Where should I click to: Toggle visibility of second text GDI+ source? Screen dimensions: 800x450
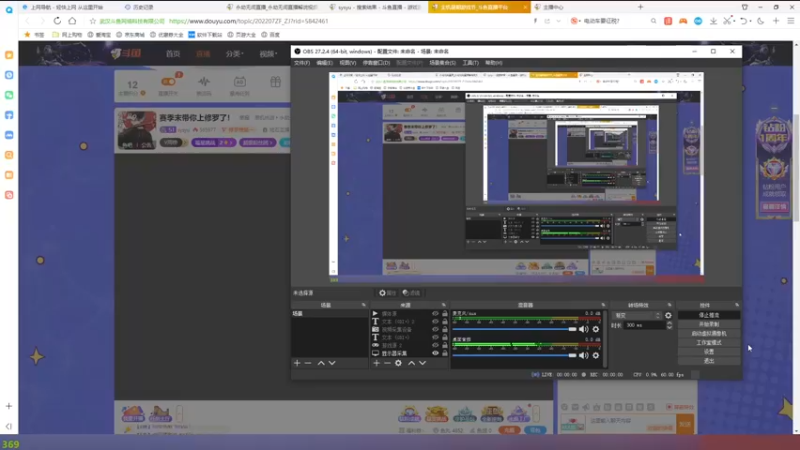pyautogui.click(x=435, y=337)
